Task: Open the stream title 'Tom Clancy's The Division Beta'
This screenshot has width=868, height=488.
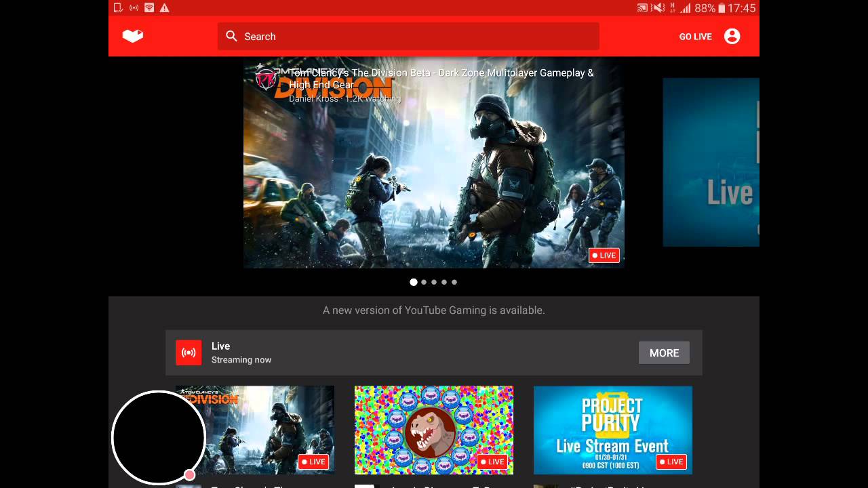Action: (441, 79)
